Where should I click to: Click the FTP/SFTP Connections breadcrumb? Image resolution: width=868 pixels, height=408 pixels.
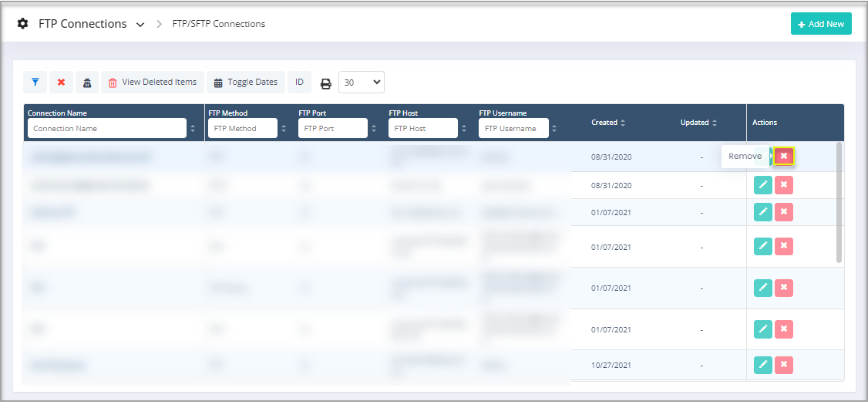pyautogui.click(x=218, y=24)
